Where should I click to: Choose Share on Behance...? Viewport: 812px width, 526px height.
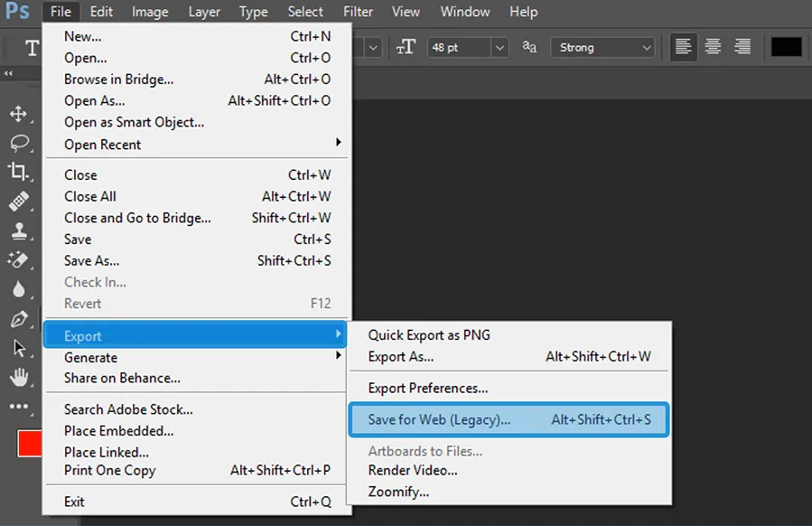click(x=197, y=379)
